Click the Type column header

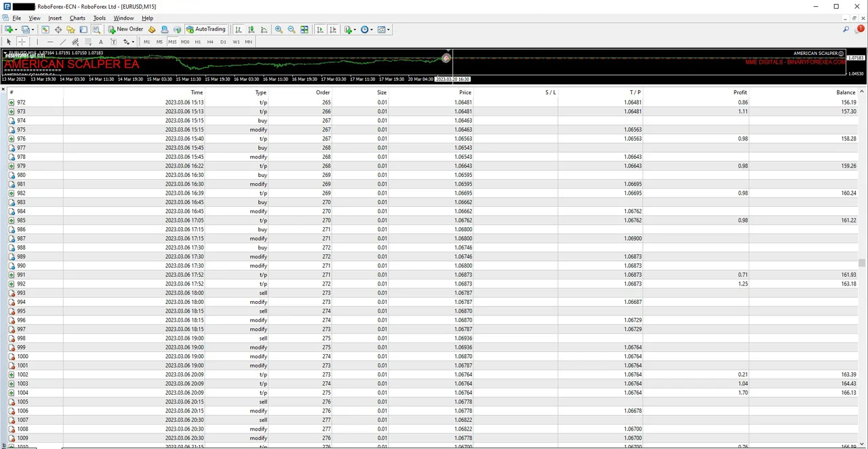[x=261, y=92]
